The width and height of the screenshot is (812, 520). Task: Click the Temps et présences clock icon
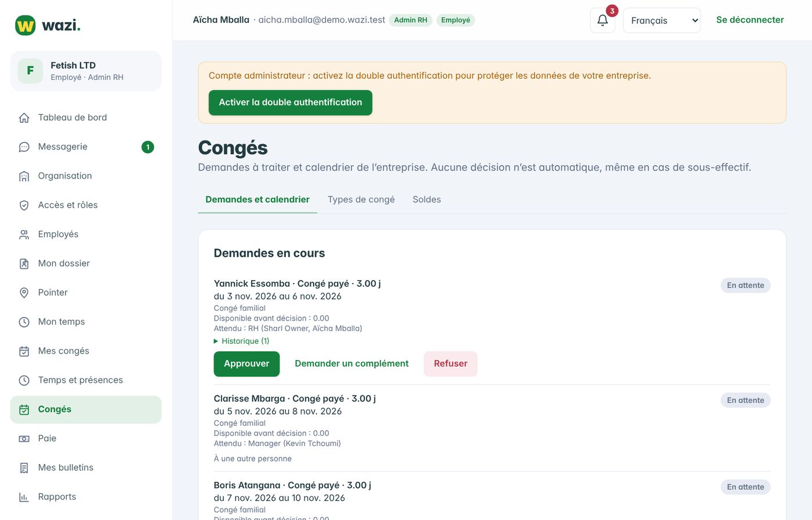click(x=24, y=380)
